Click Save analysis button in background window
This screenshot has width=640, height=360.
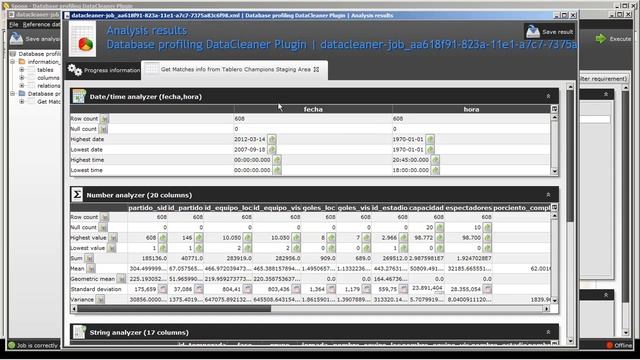35,39
